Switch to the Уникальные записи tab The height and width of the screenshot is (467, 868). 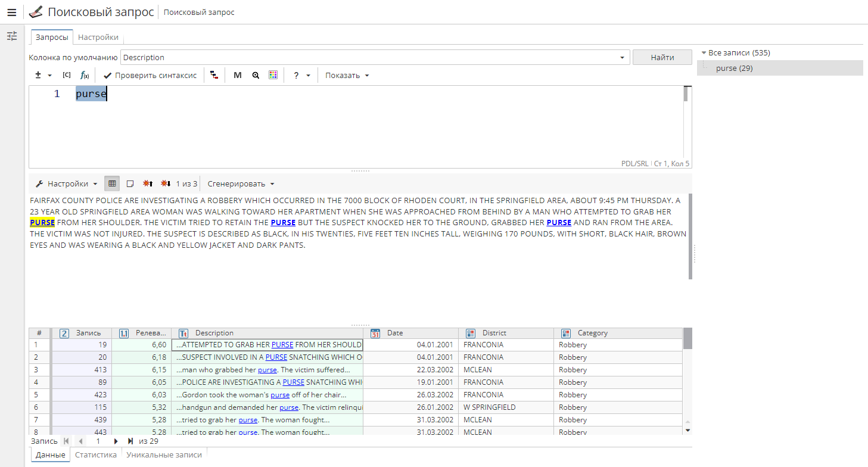click(x=164, y=454)
